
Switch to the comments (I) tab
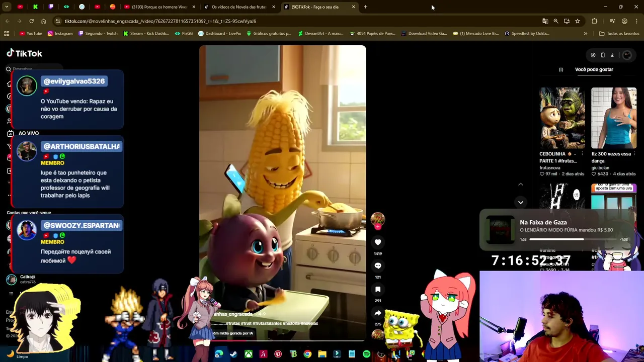tap(561, 69)
